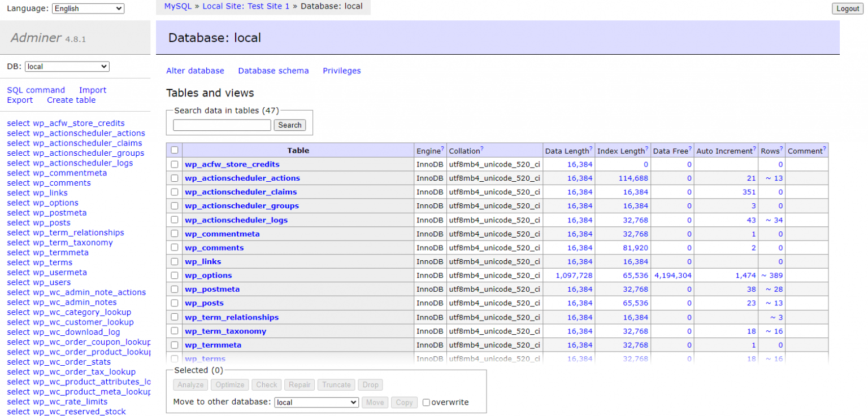
Task: Open the Database schema page
Action: 274,71
